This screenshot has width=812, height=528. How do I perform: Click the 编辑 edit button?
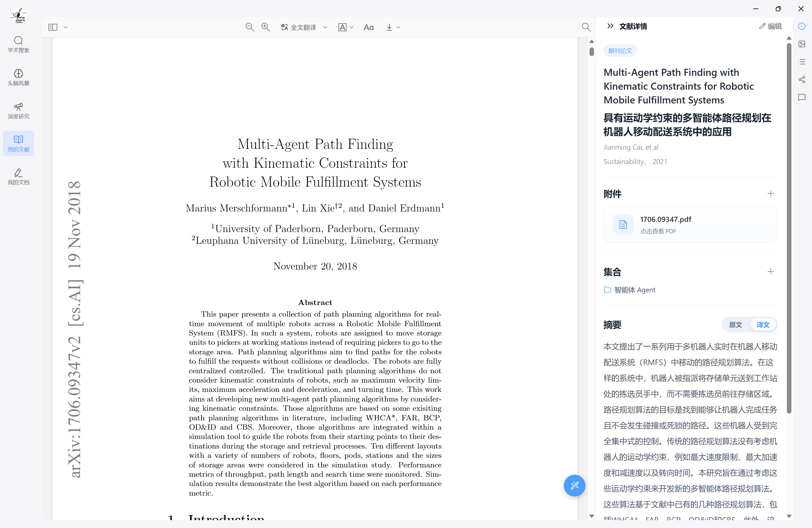coord(770,26)
